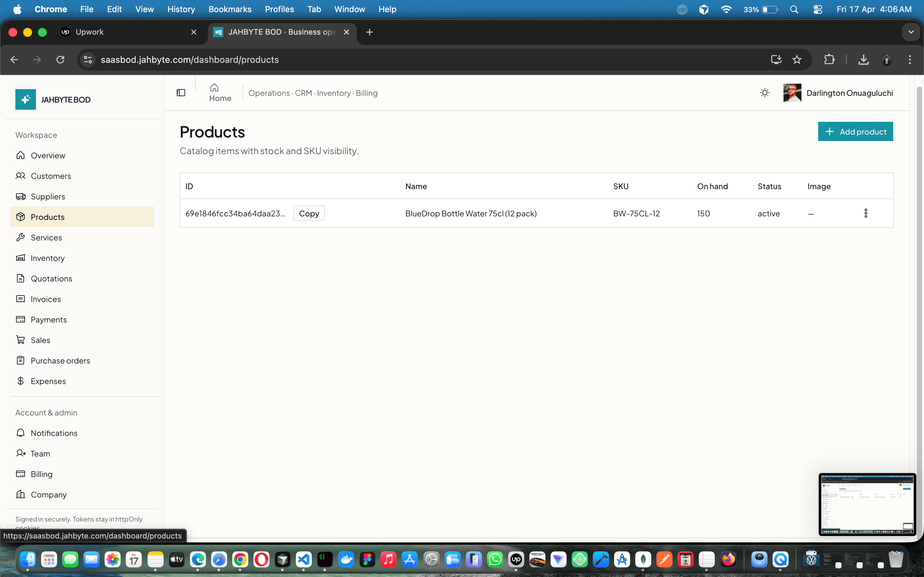Click the Add product button
This screenshot has height=577, width=924.
click(x=856, y=131)
